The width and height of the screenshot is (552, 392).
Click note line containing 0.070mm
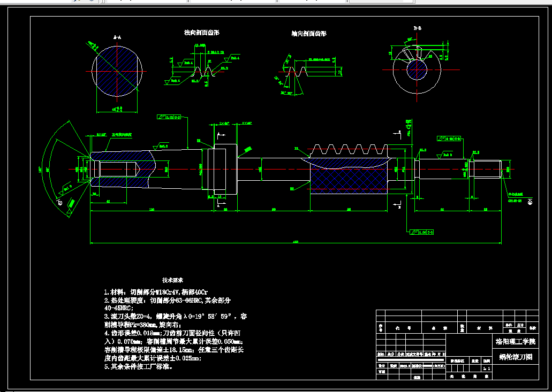point(173,341)
